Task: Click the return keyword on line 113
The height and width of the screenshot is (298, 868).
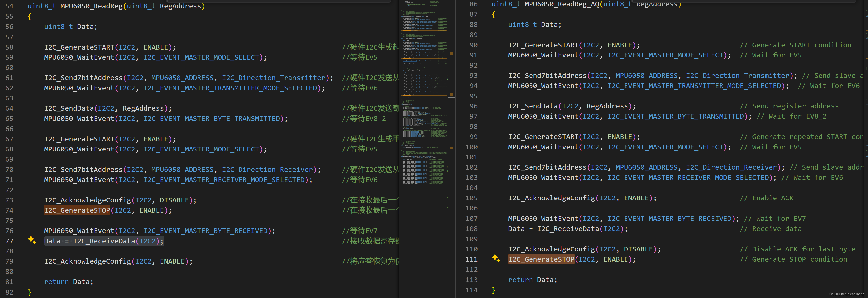Action: pos(520,279)
